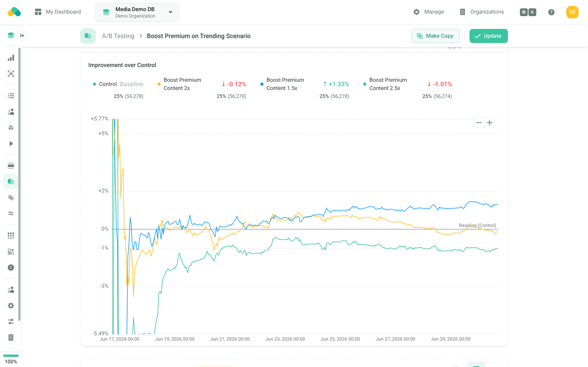Go to Organizations
The height and width of the screenshot is (367, 588).
tap(482, 12)
